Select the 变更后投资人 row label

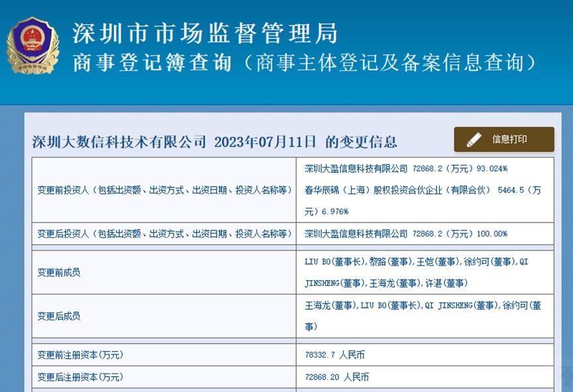[x=162, y=233]
